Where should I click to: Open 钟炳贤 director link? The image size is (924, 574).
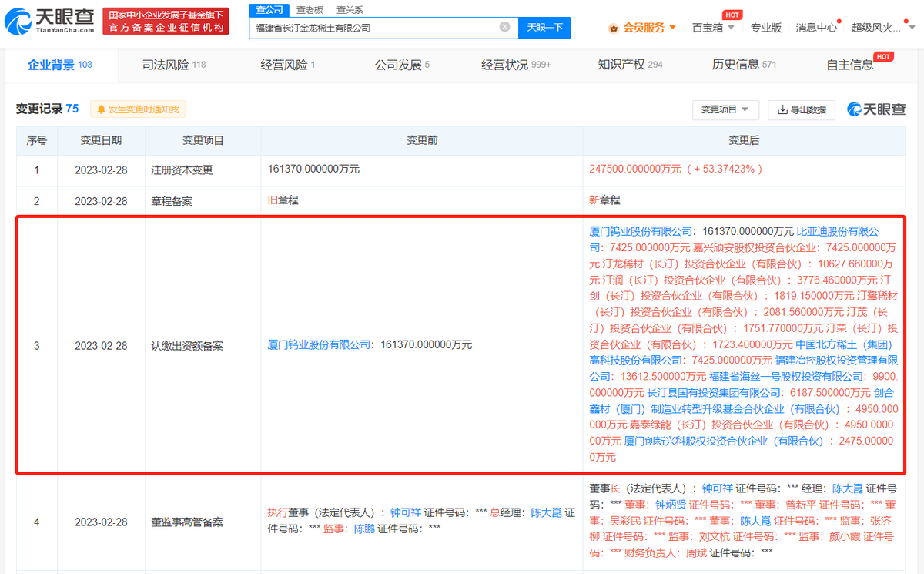pos(670,505)
